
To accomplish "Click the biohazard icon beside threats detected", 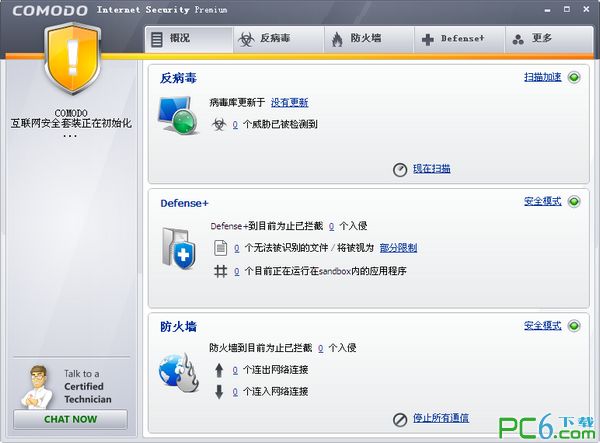I will coord(219,124).
